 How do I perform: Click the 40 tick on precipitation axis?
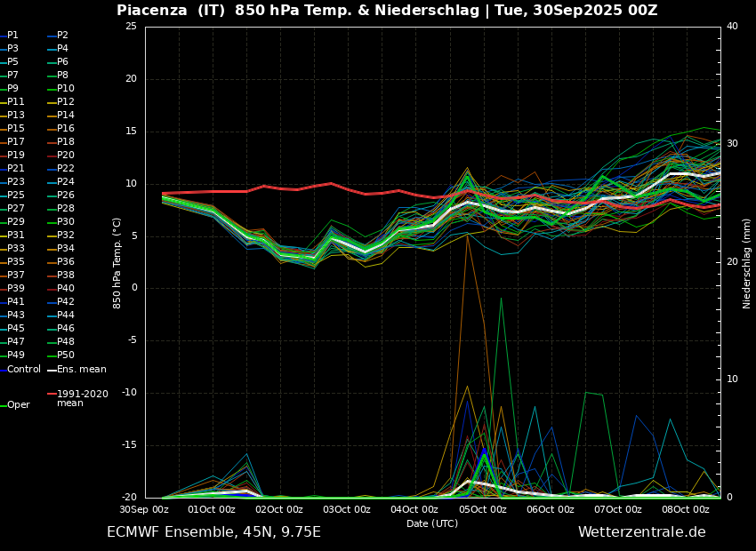pyautogui.click(x=732, y=27)
